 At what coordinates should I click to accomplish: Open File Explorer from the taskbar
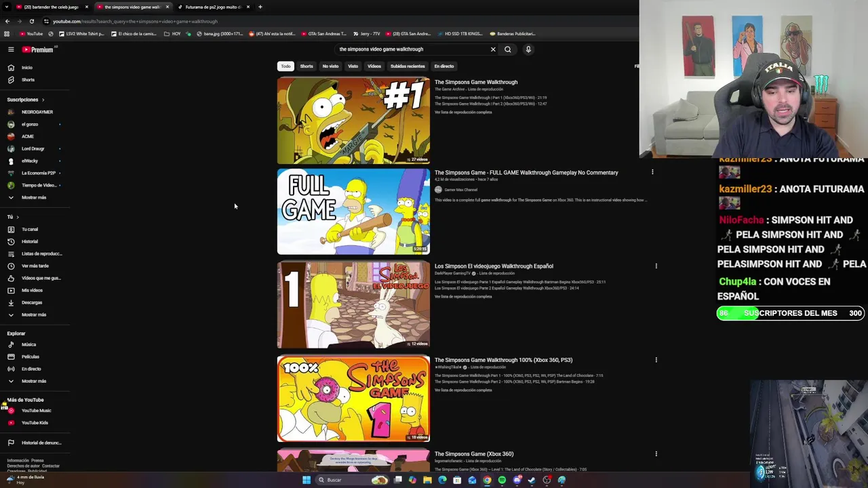point(427,481)
